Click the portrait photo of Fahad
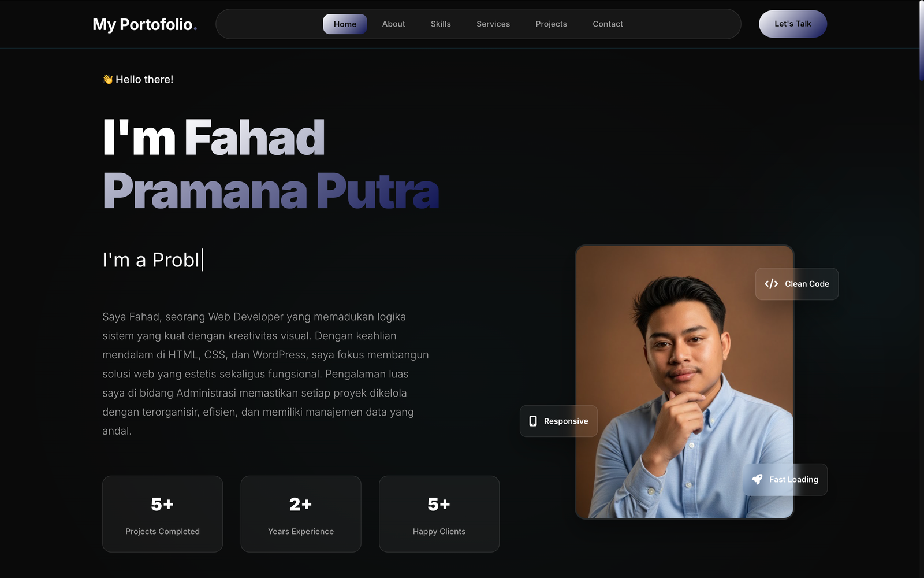The height and width of the screenshot is (578, 924). [684, 382]
